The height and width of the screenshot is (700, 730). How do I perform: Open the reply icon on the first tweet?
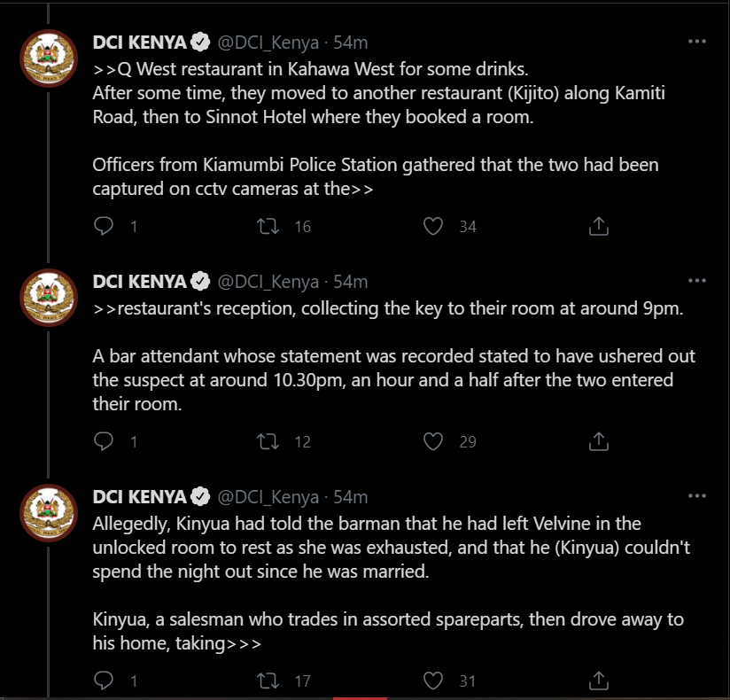pos(104,226)
